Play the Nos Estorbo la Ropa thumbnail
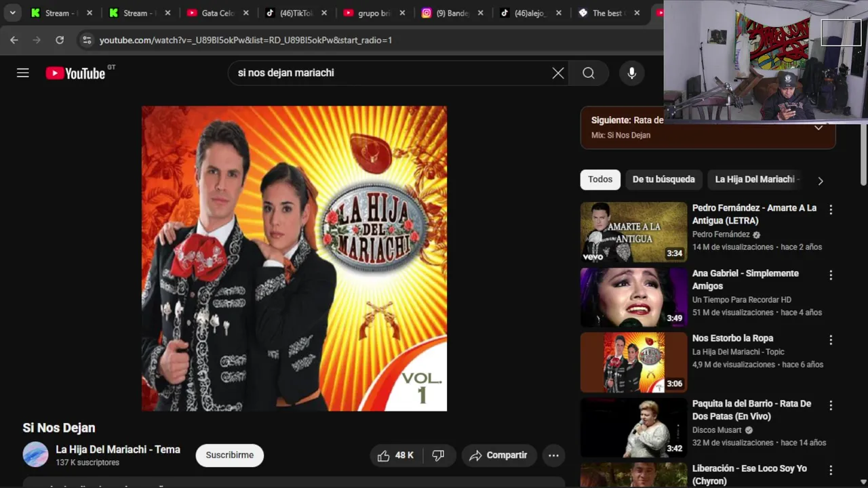Image resolution: width=868 pixels, height=488 pixels. click(x=633, y=362)
